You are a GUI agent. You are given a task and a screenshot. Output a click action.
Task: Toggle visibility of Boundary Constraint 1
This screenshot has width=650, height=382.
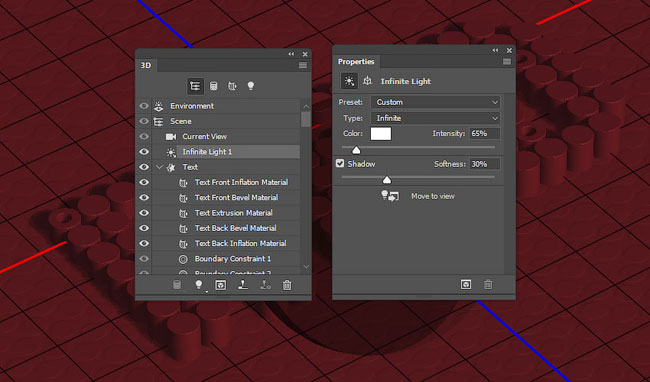(x=144, y=259)
